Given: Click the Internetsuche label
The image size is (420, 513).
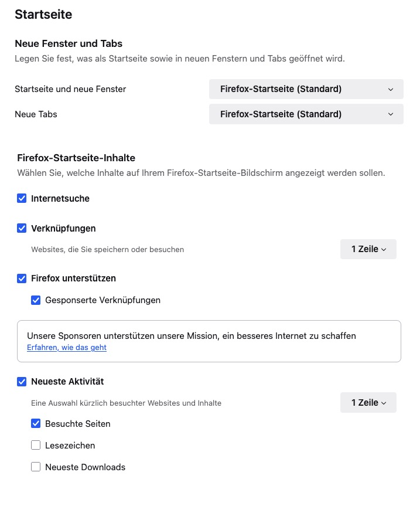Looking at the screenshot, I should click(x=60, y=199).
